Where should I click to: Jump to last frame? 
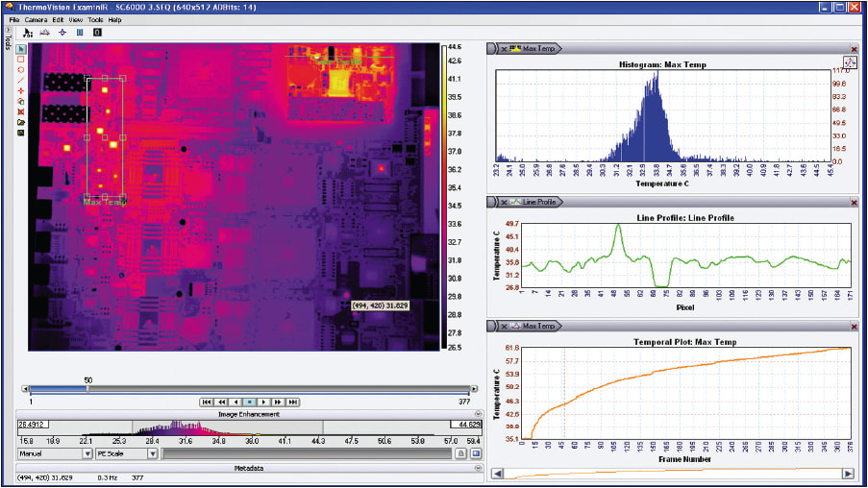coord(293,403)
